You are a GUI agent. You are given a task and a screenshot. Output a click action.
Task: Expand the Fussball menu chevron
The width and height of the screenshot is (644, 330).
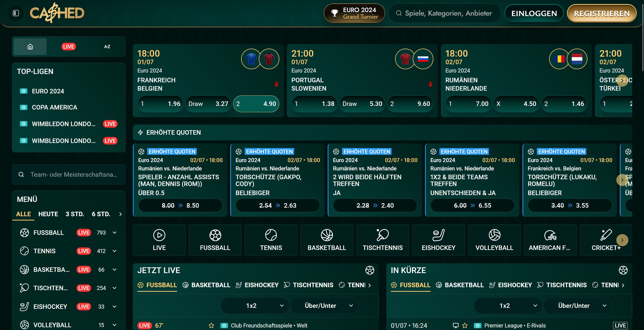[115, 233]
